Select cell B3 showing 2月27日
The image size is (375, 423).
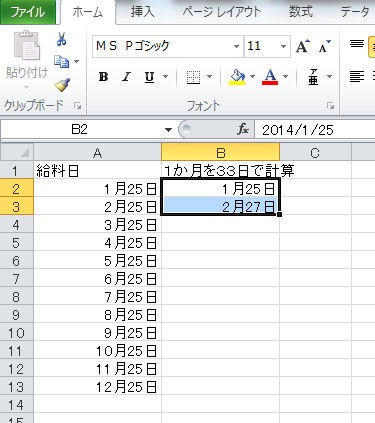pos(221,207)
